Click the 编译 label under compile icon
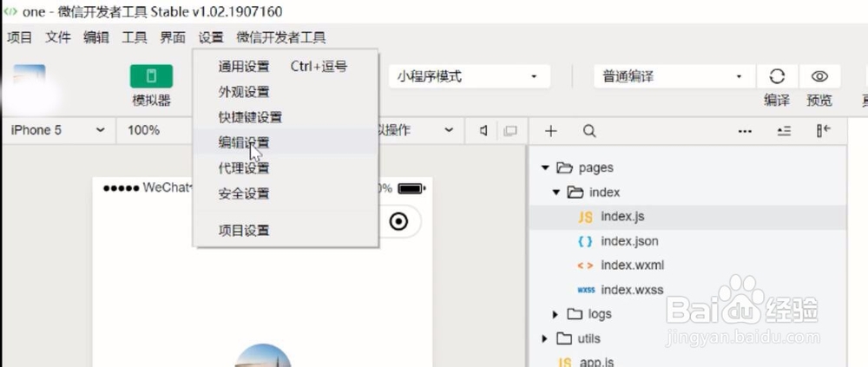868x367 pixels. pos(777,100)
